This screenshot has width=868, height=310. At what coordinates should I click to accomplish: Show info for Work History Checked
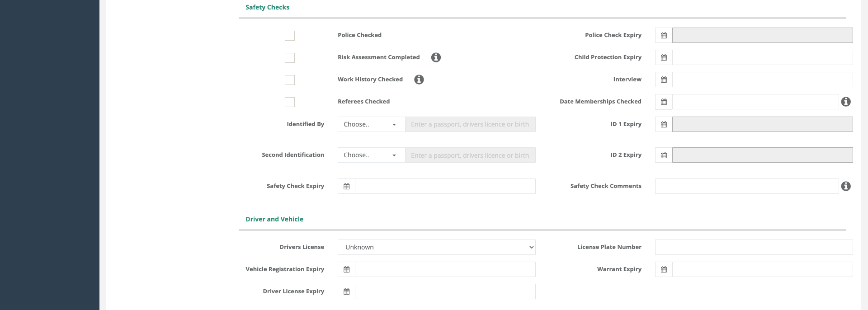point(419,80)
